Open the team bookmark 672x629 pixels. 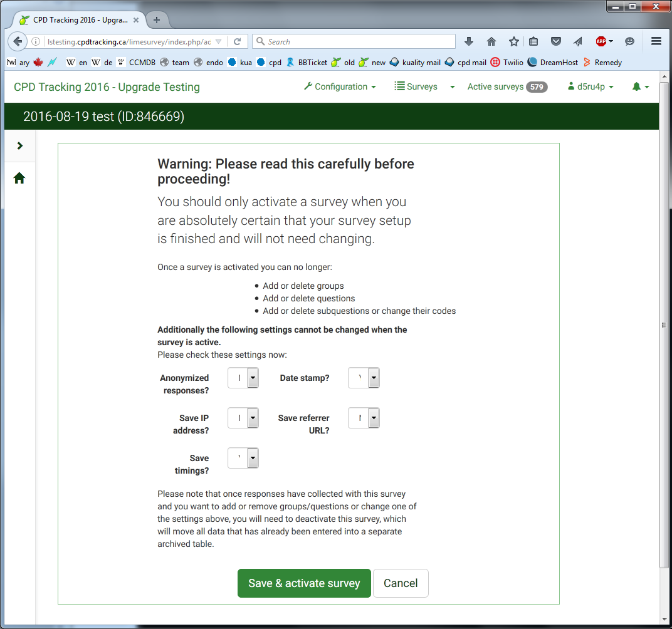[174, 63]
